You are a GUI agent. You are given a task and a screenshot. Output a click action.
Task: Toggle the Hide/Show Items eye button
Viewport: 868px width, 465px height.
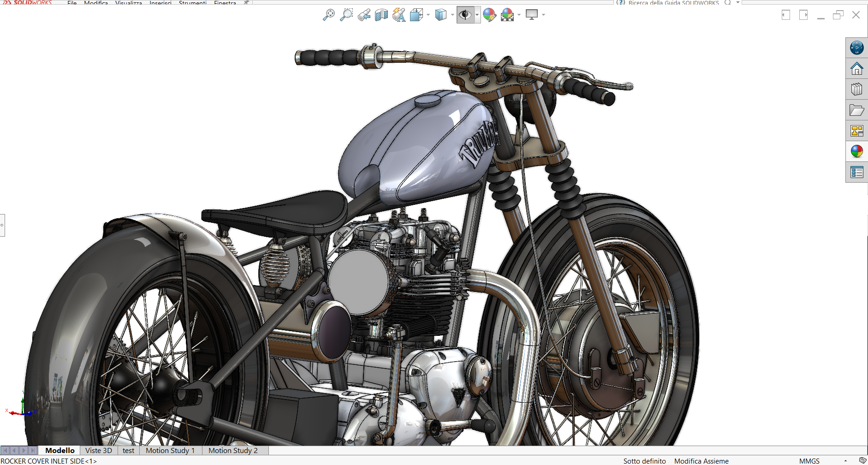[x=465, y=15]
